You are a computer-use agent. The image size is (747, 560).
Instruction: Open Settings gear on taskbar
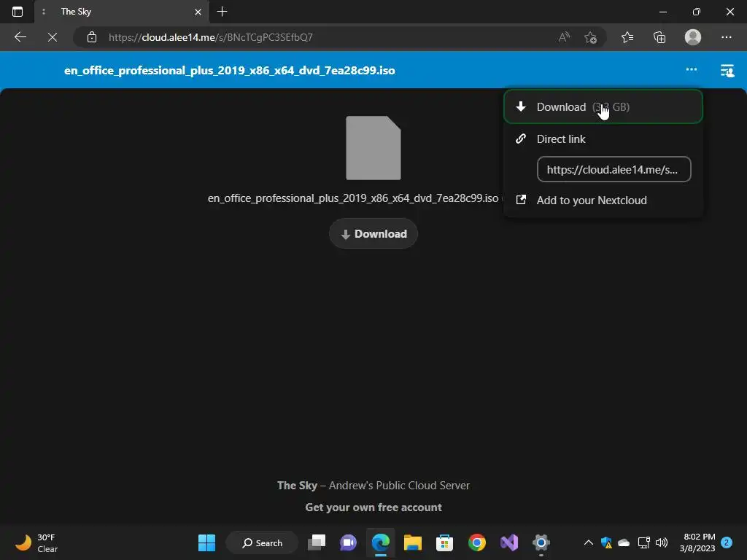pos(541,542)
